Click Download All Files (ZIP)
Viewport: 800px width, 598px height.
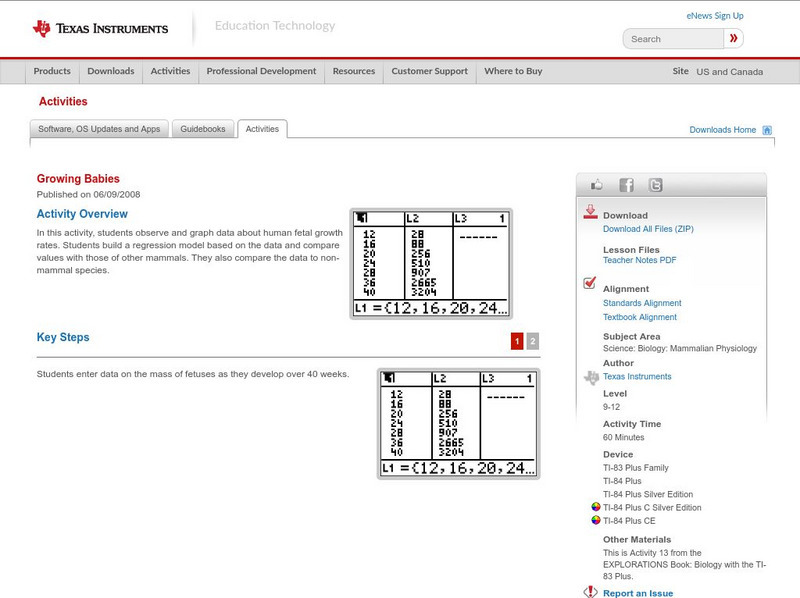coord(648,229)
